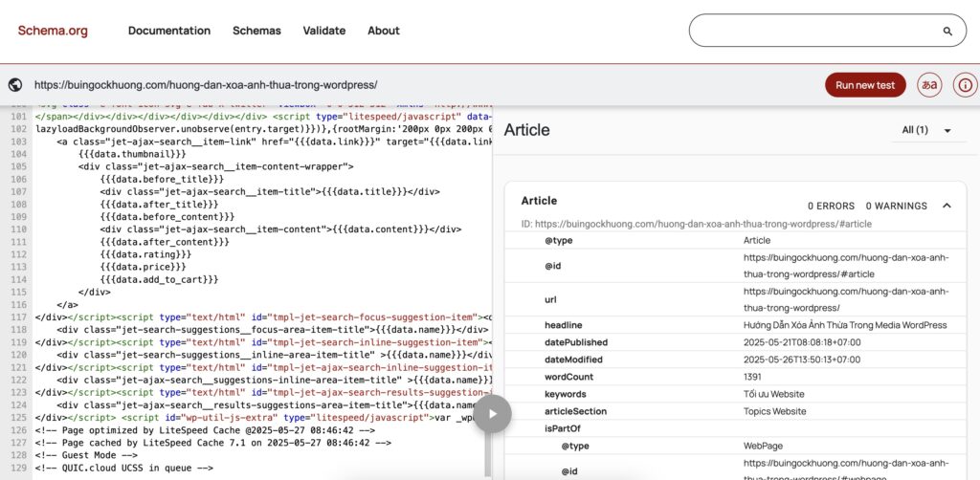Open the About menu item

click(383, 31)
